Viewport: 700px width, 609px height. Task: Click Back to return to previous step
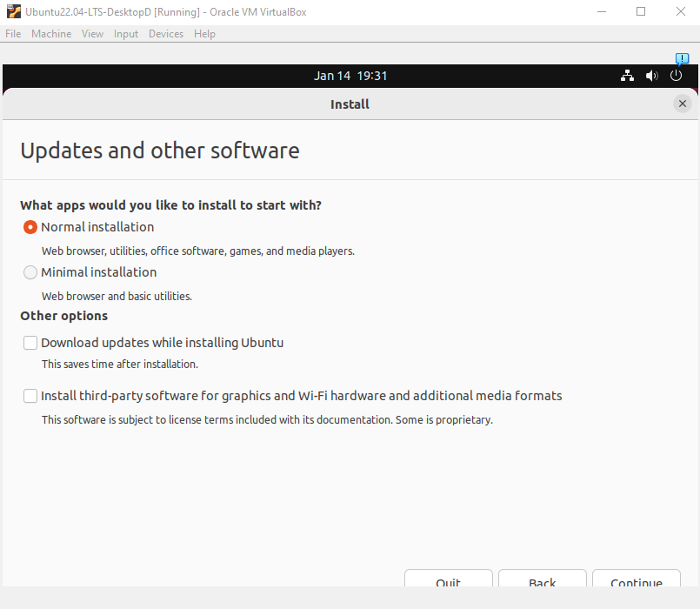pos(542,581)
